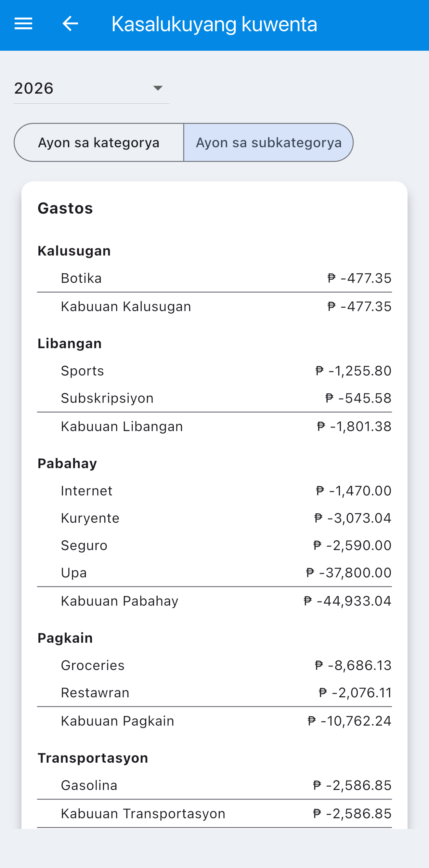Tap the Seguro expense row
The width and height of the screenshot is (429, 868).
[x=214, y=546]
